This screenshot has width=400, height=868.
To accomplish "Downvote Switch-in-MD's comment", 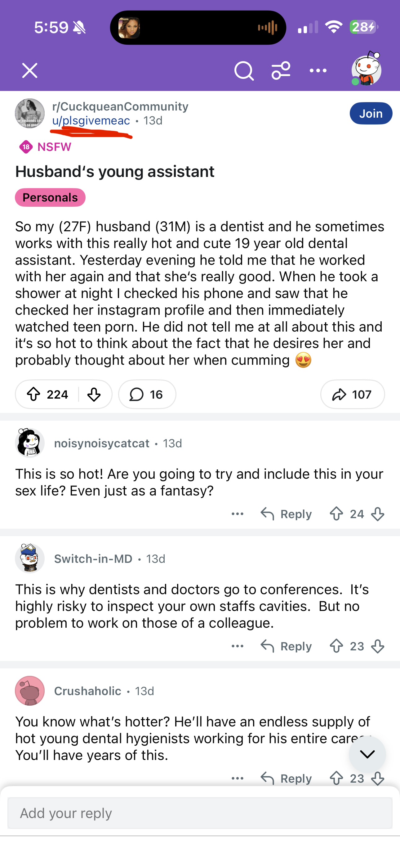I will (377, 646).
